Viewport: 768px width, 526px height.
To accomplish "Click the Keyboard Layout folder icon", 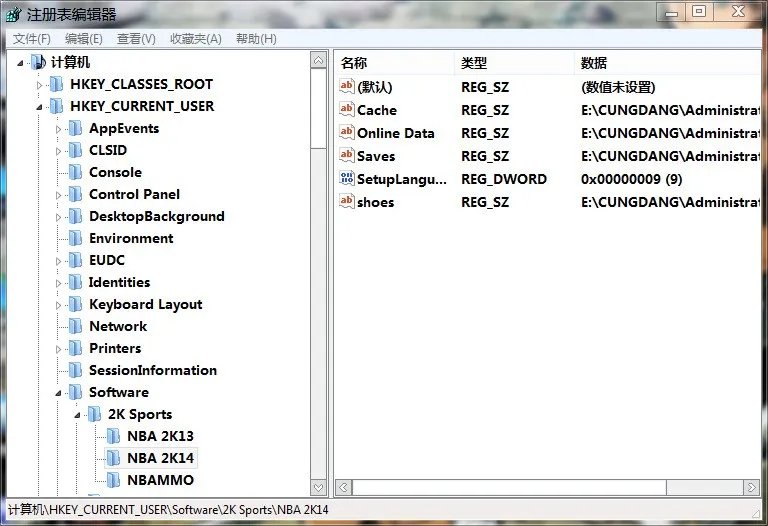I will (x=75, y=305).
